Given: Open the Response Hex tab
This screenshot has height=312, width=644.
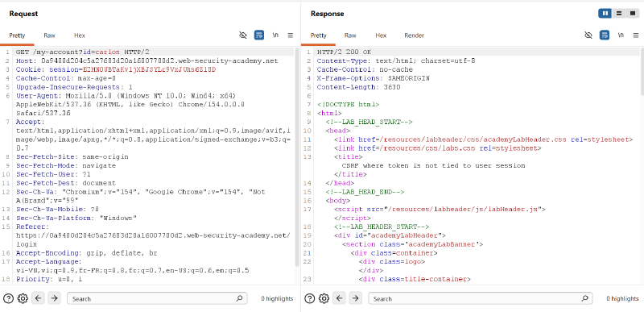Looking at the screenshot, I should tap(381, 35).
